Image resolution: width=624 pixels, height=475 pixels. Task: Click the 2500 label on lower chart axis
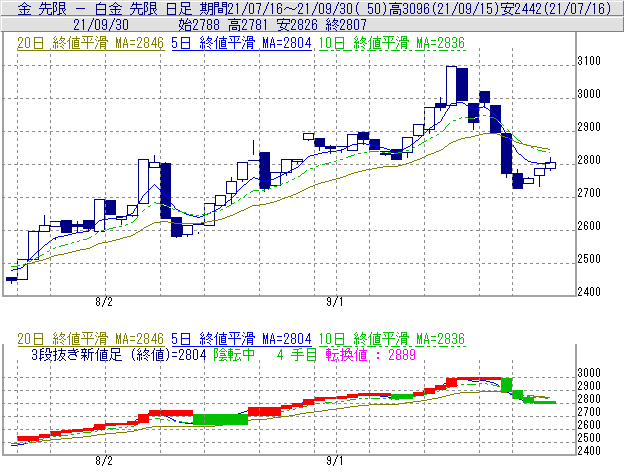[589, 438]
